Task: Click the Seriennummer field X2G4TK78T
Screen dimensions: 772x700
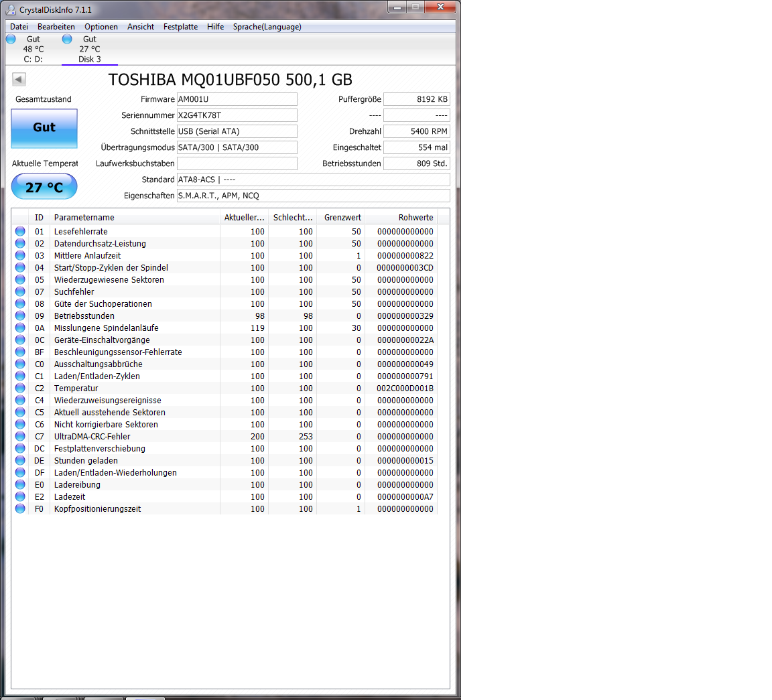Action: point(237,115)
